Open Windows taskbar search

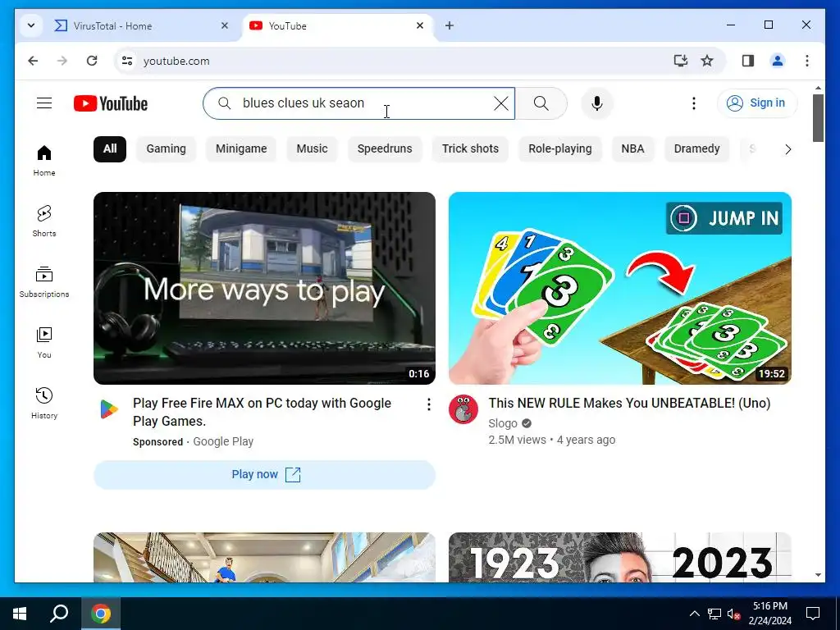[x=59, y=614]
